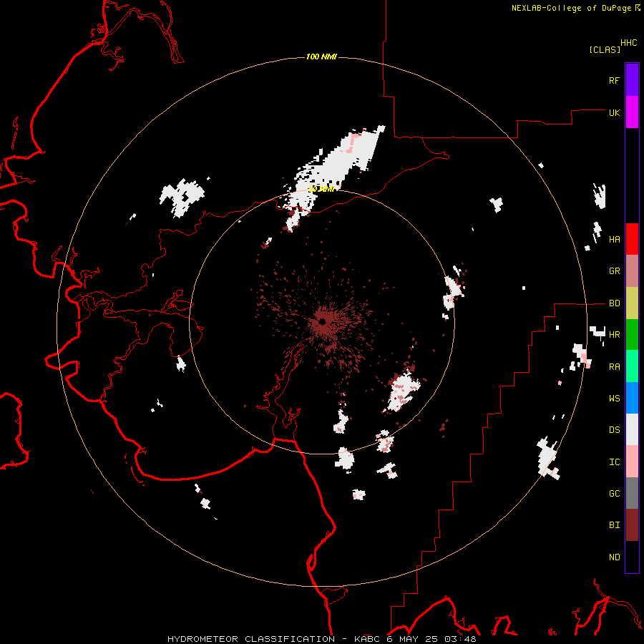
Task: Click the 100 NMI range ring label
Action: (x=321, y=57)
